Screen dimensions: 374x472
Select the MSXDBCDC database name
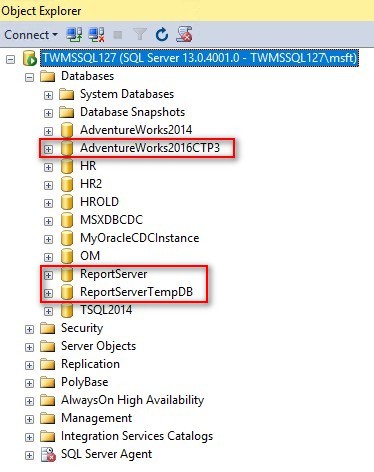111,220
